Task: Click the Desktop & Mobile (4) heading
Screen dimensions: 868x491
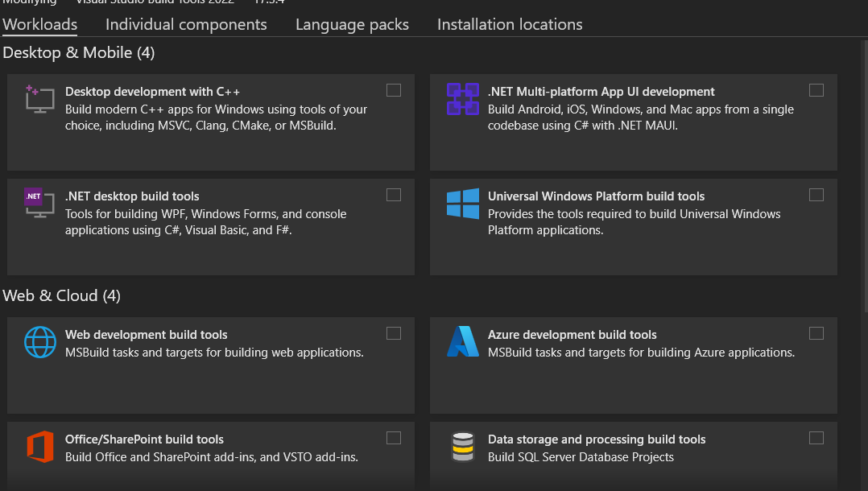Action: [x=79, y=52]
